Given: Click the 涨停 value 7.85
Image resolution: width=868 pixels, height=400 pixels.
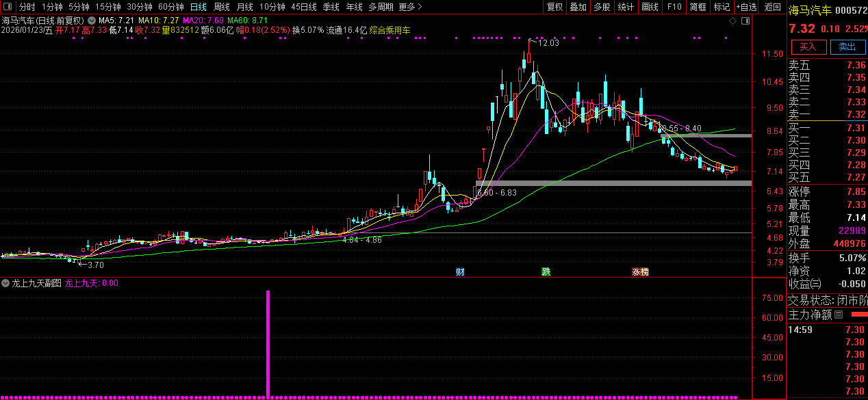Looking at the screenshot, I should point(856,191).
